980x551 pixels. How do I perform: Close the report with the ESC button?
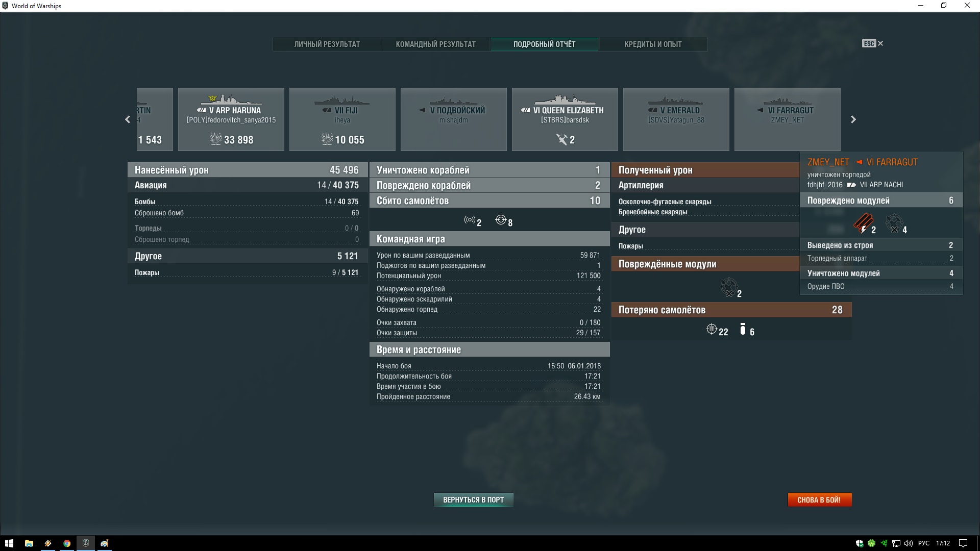click(873, 44)
